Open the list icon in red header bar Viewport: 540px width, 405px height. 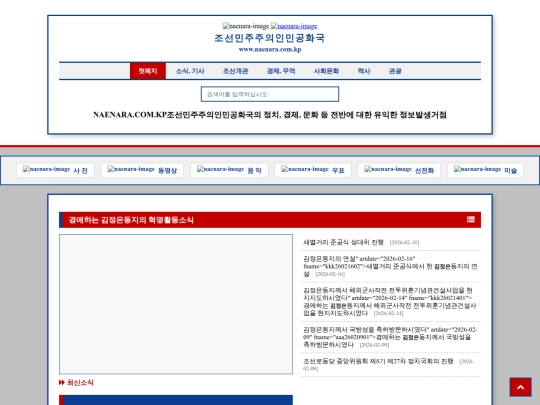pos(471,219)
